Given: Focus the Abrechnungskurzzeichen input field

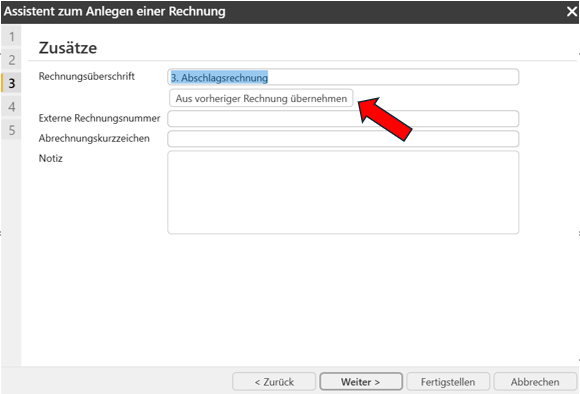Looking at the screenshot, I should [343, 139].
